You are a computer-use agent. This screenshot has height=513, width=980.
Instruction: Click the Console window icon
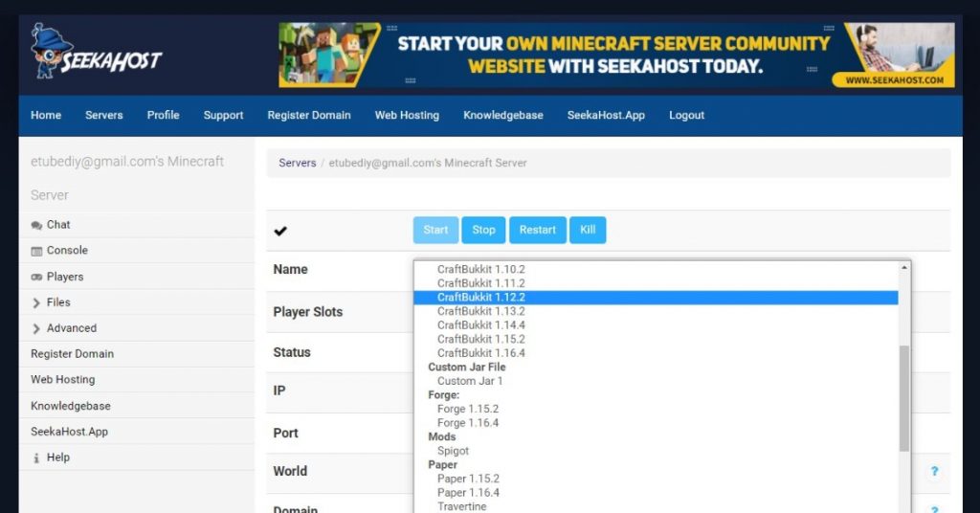coord(37,251)
